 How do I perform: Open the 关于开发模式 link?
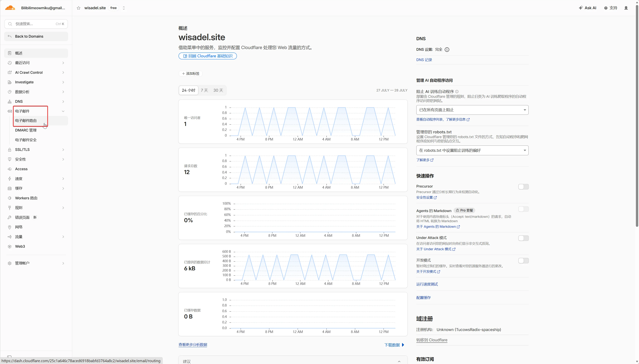coord(428,271)
